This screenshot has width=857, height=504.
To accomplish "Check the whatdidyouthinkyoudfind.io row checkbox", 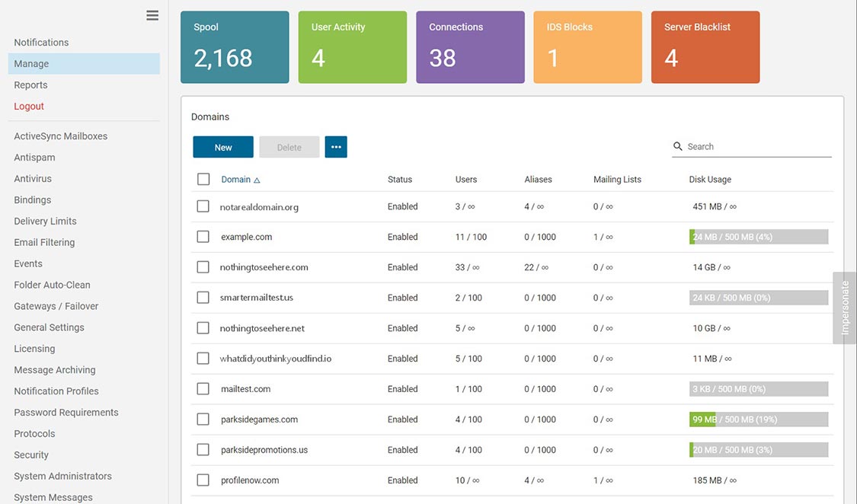I will click(x=203, y=359).
